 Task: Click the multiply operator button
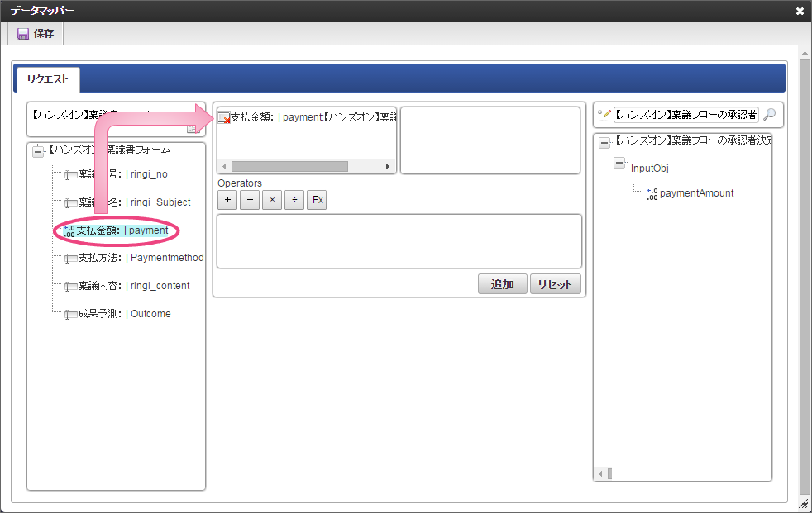[x=272, y=200]
